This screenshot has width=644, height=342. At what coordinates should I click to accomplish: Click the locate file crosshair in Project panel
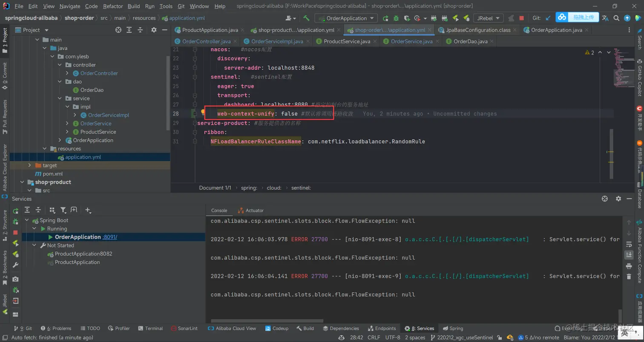pyautogui.click(x=118, y=30)
